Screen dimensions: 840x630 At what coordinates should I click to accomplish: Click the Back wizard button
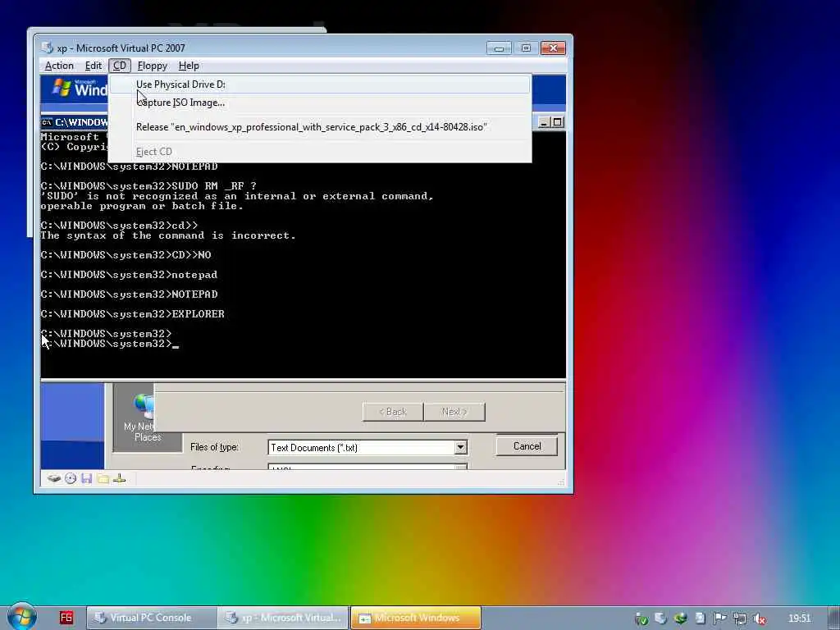point(393,412)
